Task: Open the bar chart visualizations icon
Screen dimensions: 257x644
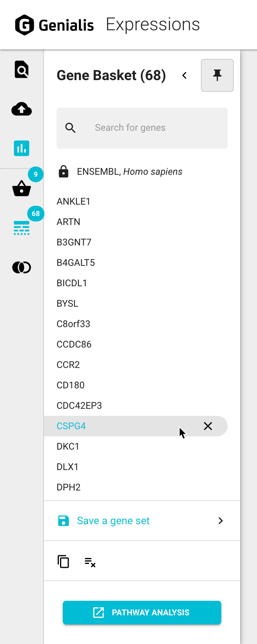Action: click(22, 148)
